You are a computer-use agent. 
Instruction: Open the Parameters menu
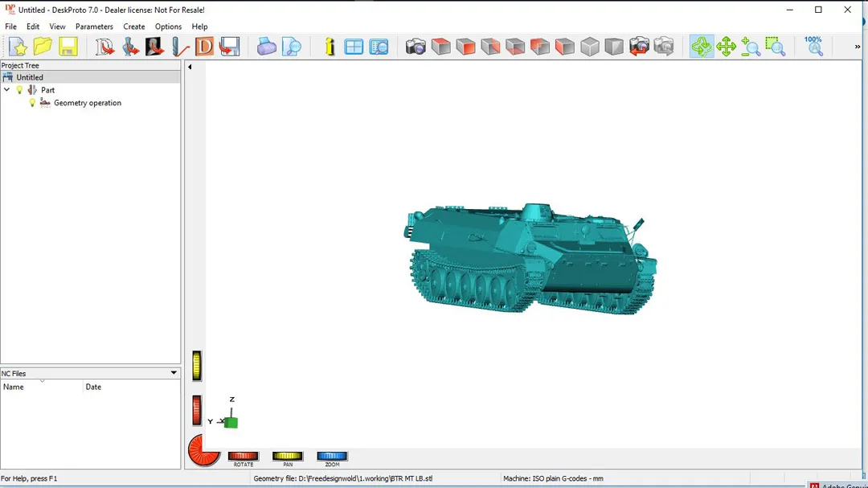tap(94, 27)
